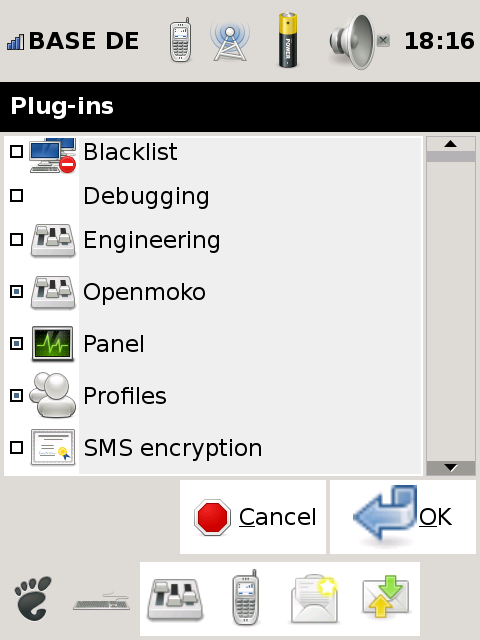Click the battery status icon
The height and width of the screenshot is (640, 480).
pos(288,40)
